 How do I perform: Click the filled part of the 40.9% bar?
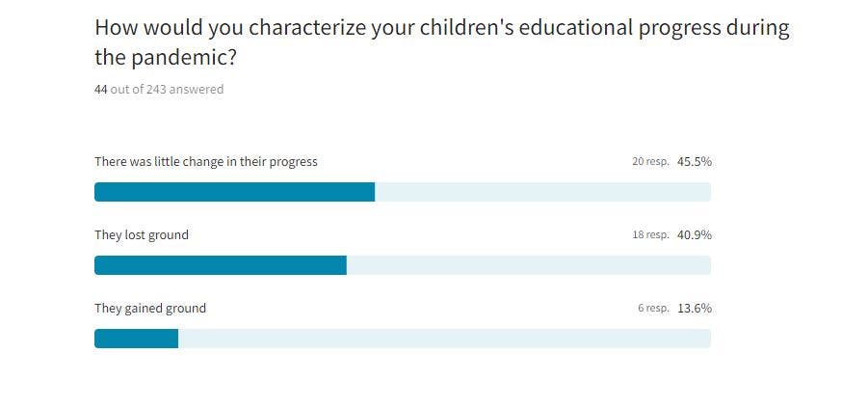pyautogui.click(x=220, y=265)
